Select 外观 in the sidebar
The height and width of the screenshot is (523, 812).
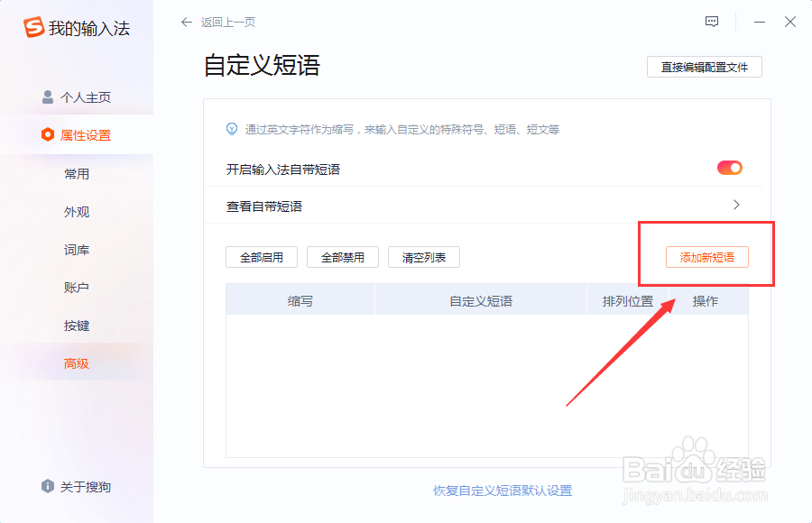point(78,212)
